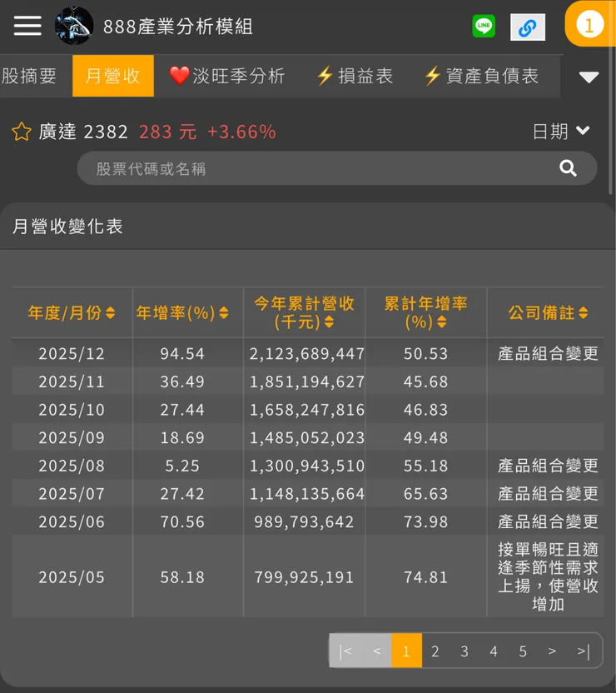Switch to 股摘要 tab
Screen dimensions: 616x693
click(x=29, y=76)
